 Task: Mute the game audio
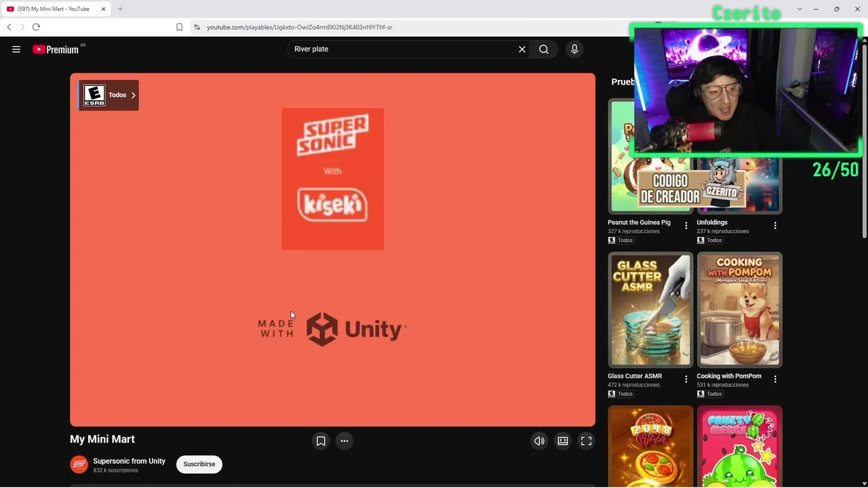coord(539,441)
